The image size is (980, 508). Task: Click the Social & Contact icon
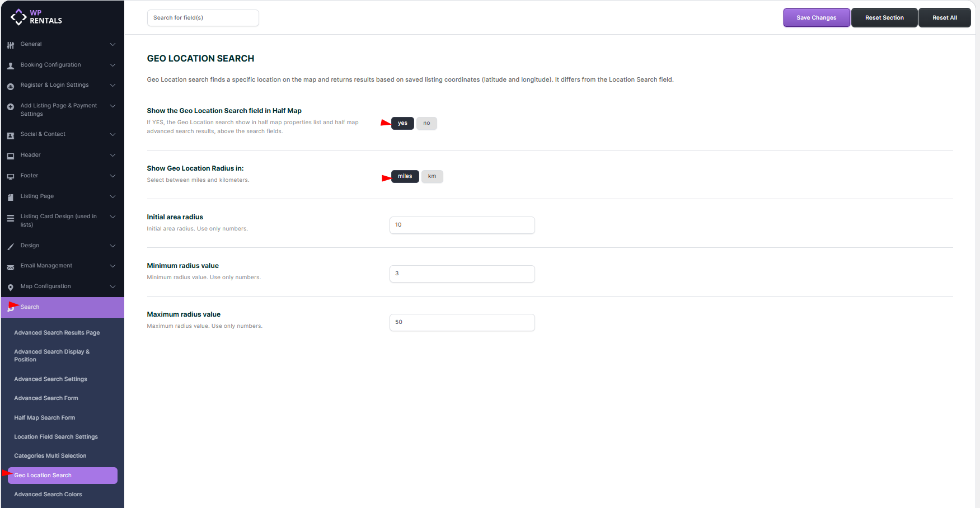point(11,135)
